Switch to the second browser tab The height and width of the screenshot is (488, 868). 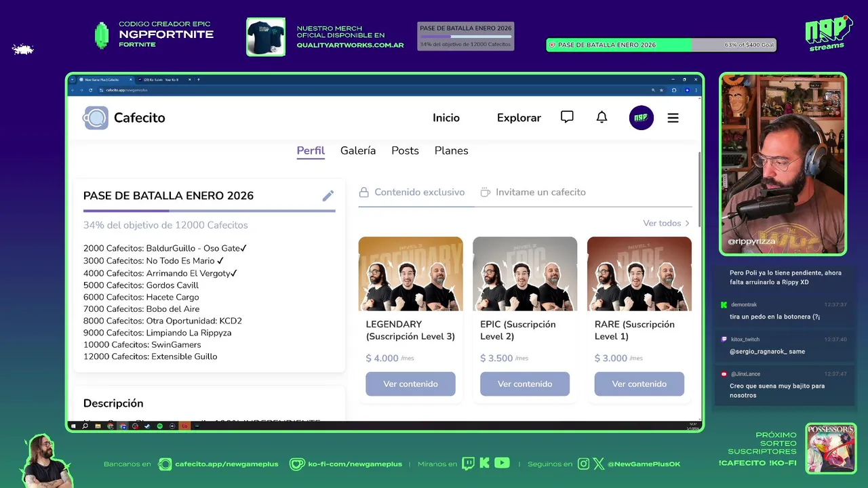(163, 79)
